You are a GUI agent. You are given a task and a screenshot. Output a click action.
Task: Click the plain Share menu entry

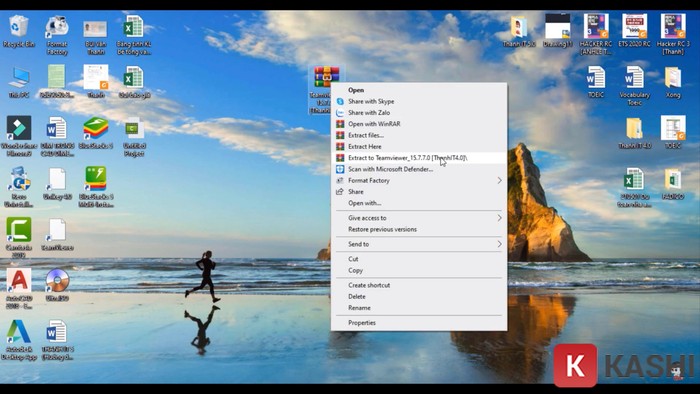[419, 191]
